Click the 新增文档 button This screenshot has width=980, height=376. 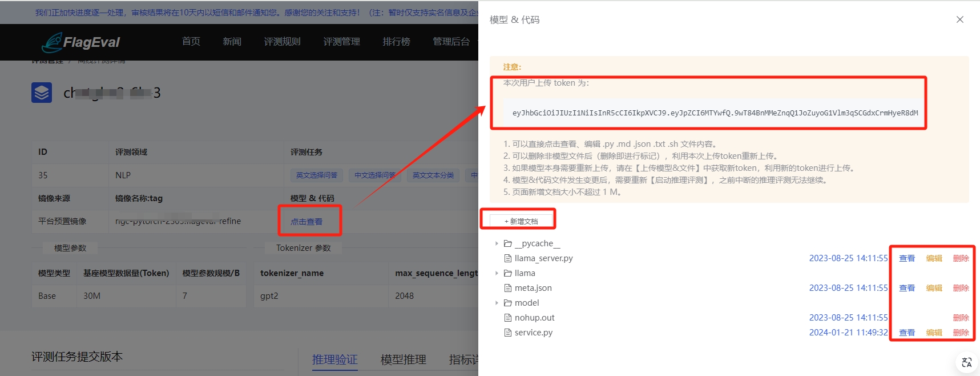click(x=521, y=221)
